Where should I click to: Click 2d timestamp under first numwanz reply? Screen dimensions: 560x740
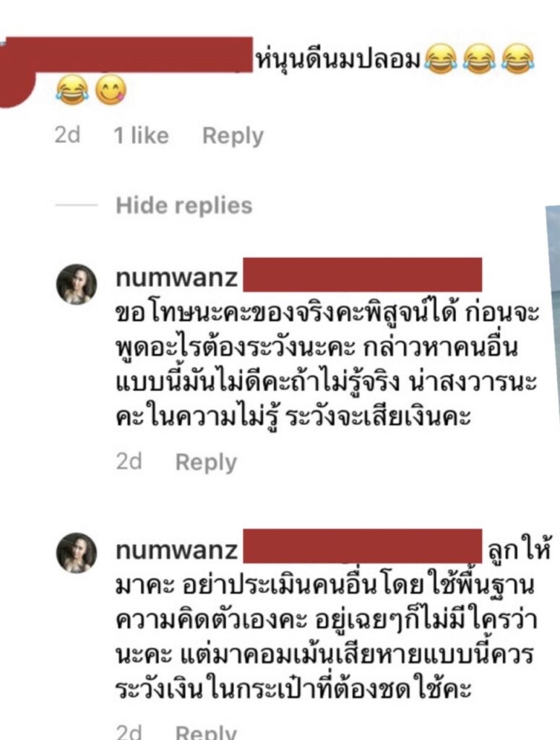tap(129, 462)
